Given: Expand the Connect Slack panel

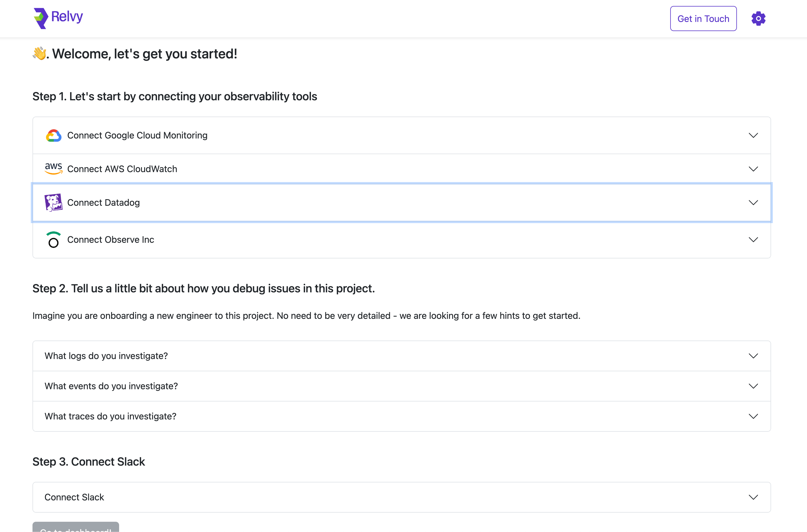Looking at the screenshot, I should (x=753, y=497).
